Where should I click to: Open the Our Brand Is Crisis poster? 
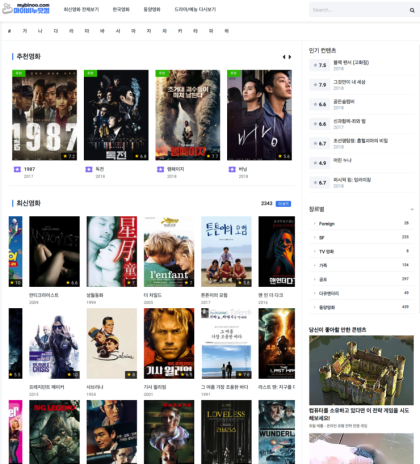click(54, 343)
